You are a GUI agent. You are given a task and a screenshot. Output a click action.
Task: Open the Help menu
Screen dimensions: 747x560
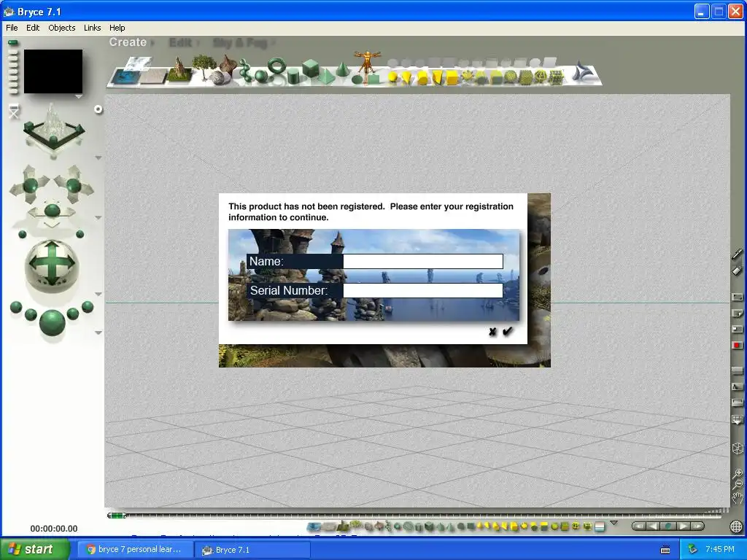(117, 28)
